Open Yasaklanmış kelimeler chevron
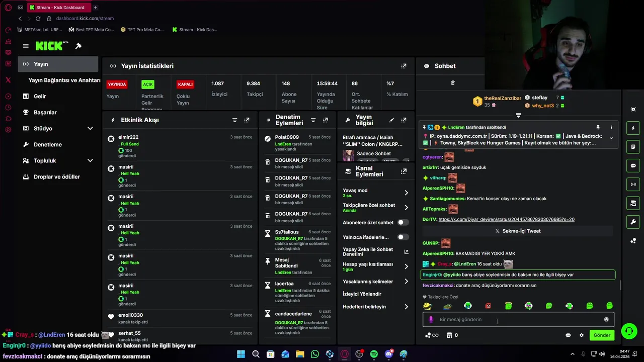The image size is (644, 362). [x=406, y=282]
